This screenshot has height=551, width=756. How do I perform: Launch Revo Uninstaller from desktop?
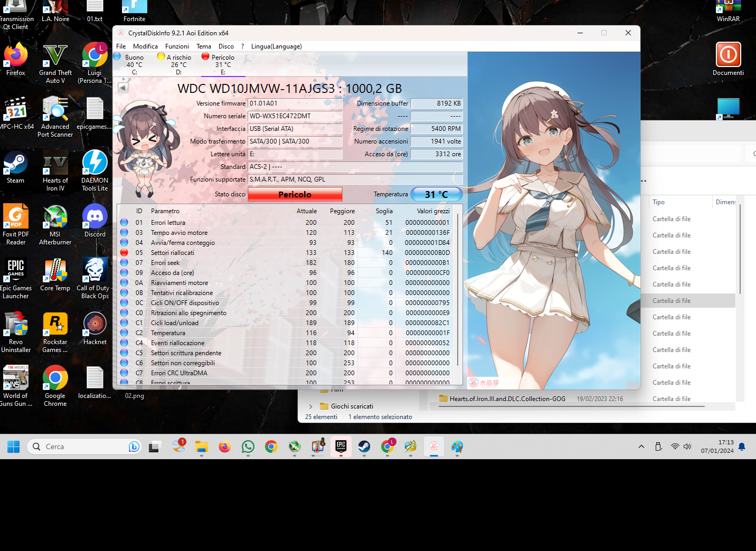[16, 332]
